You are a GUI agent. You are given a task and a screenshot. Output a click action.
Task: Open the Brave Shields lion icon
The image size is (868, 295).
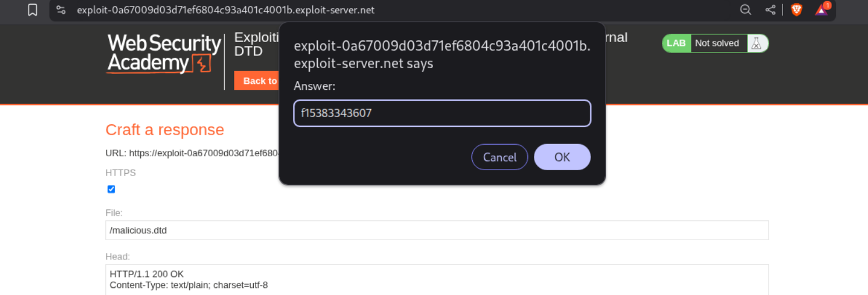(796, 10)
